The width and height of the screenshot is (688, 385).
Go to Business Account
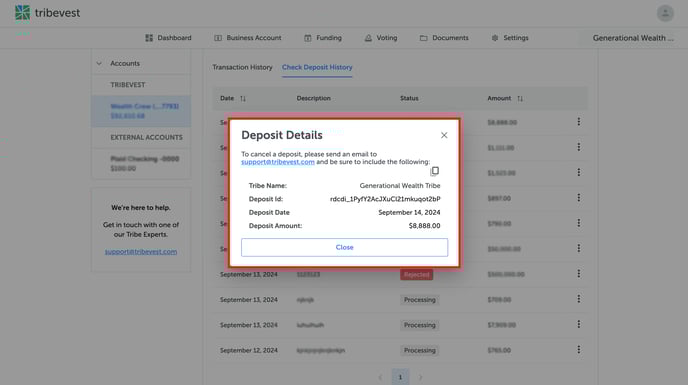[x=248, y=38]
